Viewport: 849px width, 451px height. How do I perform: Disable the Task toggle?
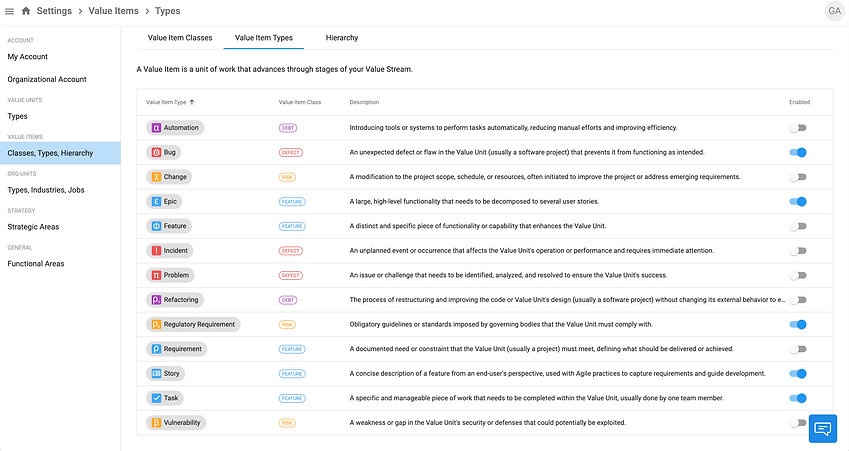[798, 398]
